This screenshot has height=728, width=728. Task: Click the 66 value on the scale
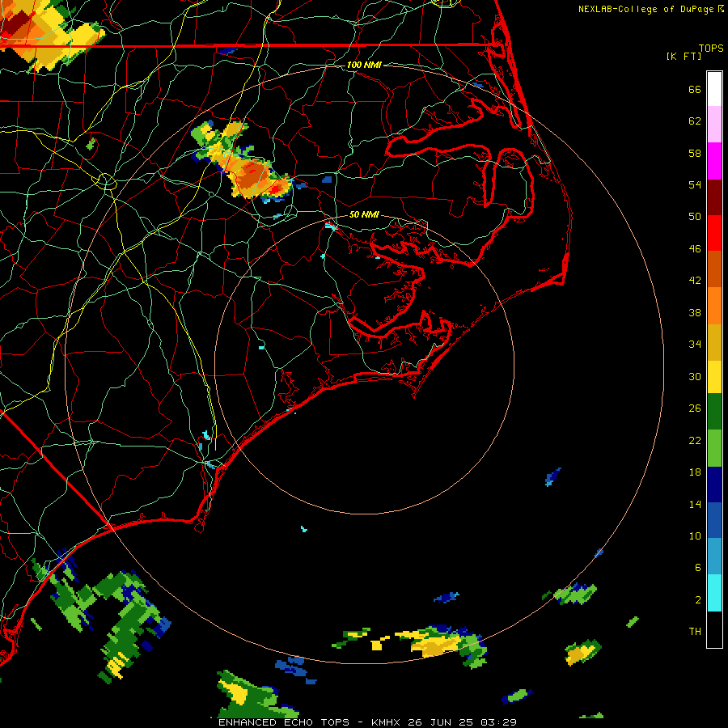click(695, 89)
